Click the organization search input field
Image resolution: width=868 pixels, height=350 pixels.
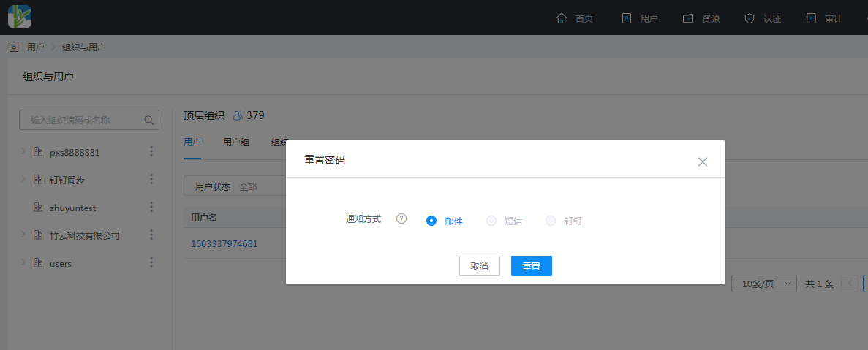89,120
